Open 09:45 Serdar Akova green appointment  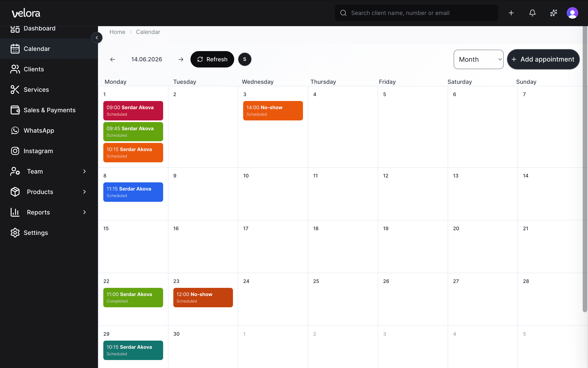[x=133, y=132]
